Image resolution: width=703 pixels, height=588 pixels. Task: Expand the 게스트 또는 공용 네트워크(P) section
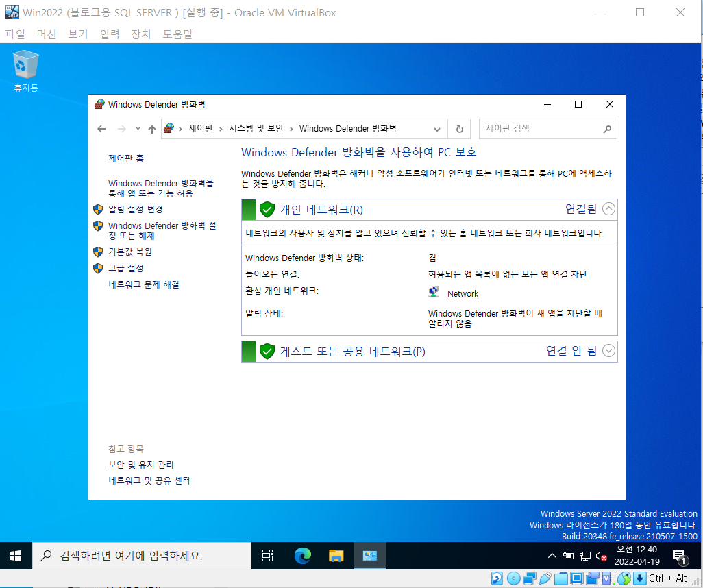(x=608, y=351)
